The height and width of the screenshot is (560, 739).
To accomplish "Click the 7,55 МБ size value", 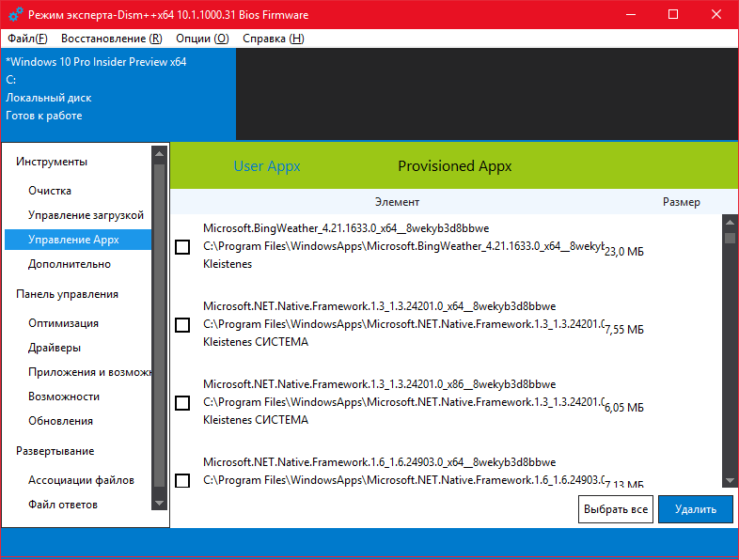I will (x=624, y=330).
